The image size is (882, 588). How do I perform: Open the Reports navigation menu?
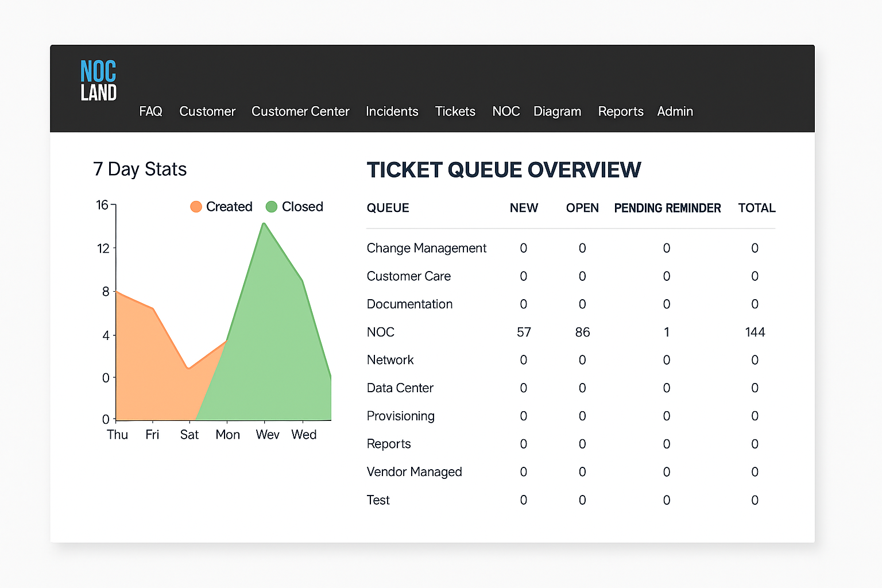pos(621,111)
